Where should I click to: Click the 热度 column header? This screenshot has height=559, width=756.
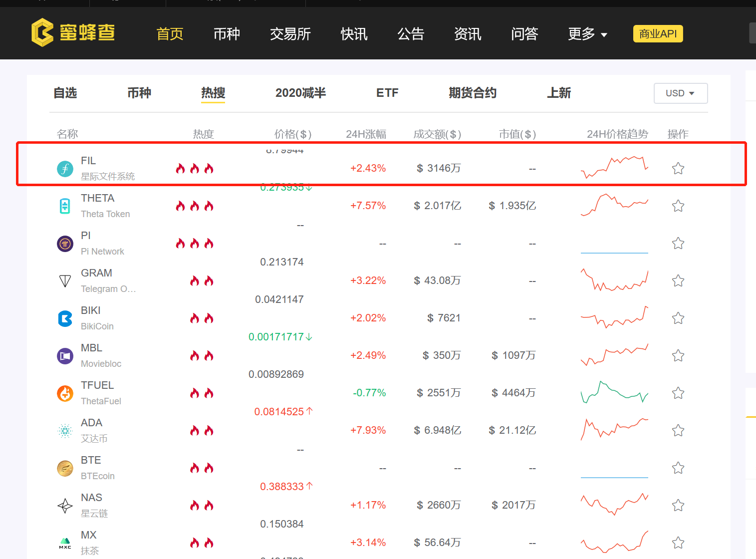point(203,134)
